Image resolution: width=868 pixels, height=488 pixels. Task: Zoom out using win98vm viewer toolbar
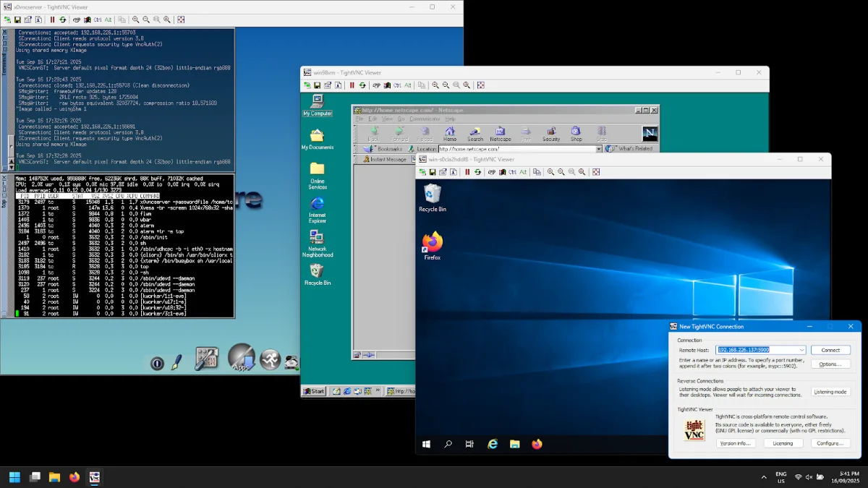tap(446, 85)
